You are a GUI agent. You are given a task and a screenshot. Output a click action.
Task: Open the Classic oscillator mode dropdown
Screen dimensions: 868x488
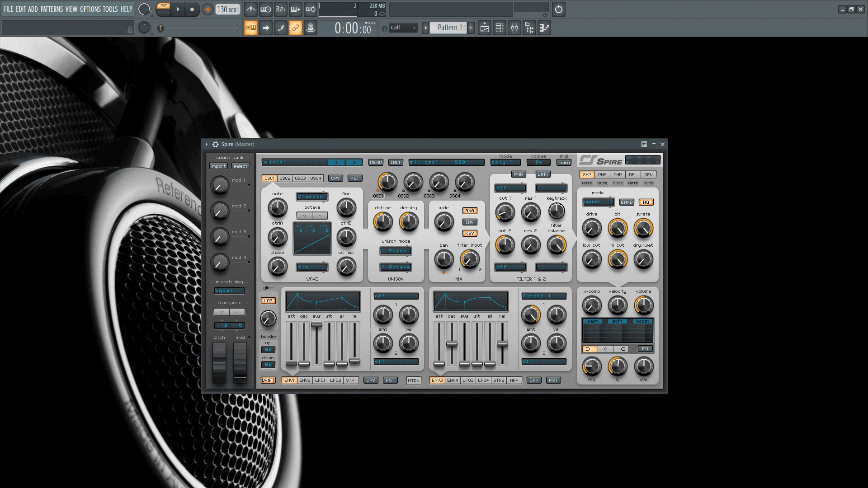[x=312, y=197]
